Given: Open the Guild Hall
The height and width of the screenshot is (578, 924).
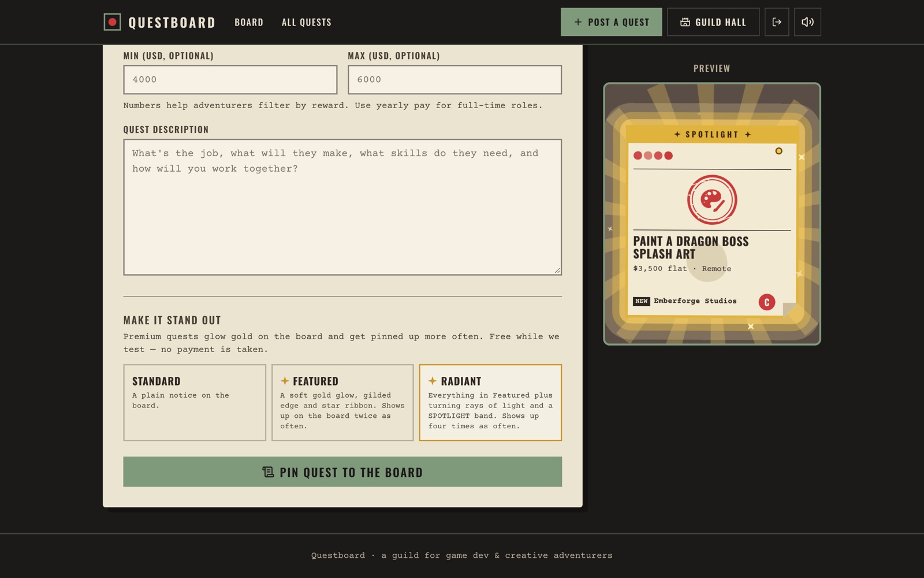Looking at the screenshot, I should tap(713, 22).
